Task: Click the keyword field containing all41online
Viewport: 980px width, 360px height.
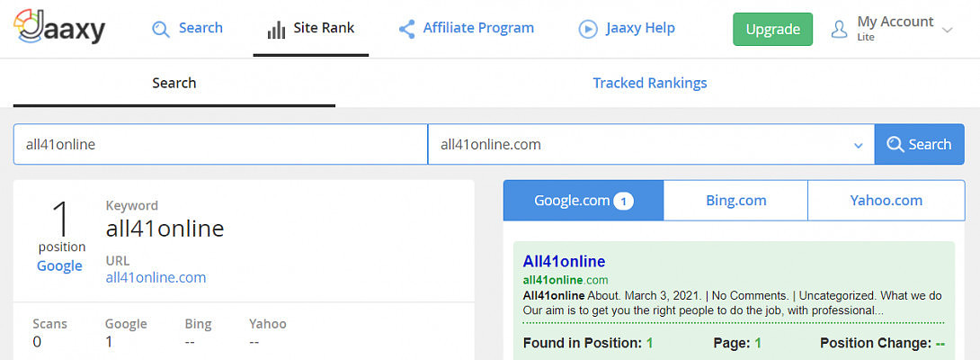Action: [x=220, y=144]
